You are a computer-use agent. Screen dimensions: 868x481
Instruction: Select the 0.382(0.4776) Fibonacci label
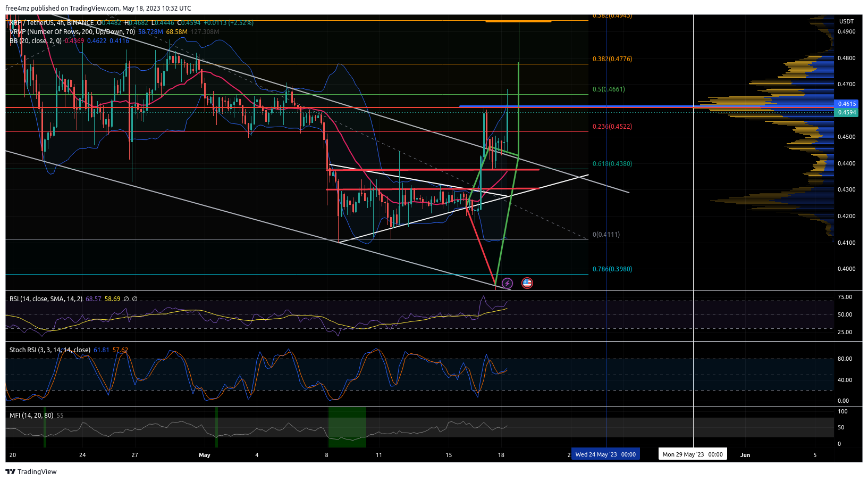[x=612, y=59]
